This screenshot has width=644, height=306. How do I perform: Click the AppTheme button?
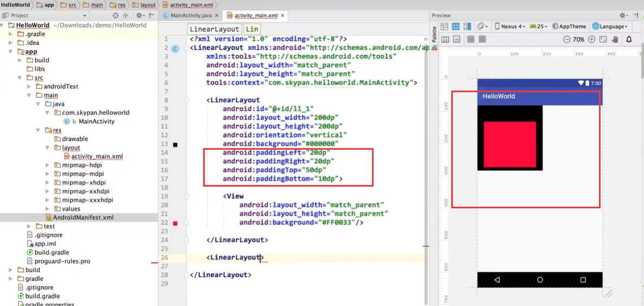[569, 26]
